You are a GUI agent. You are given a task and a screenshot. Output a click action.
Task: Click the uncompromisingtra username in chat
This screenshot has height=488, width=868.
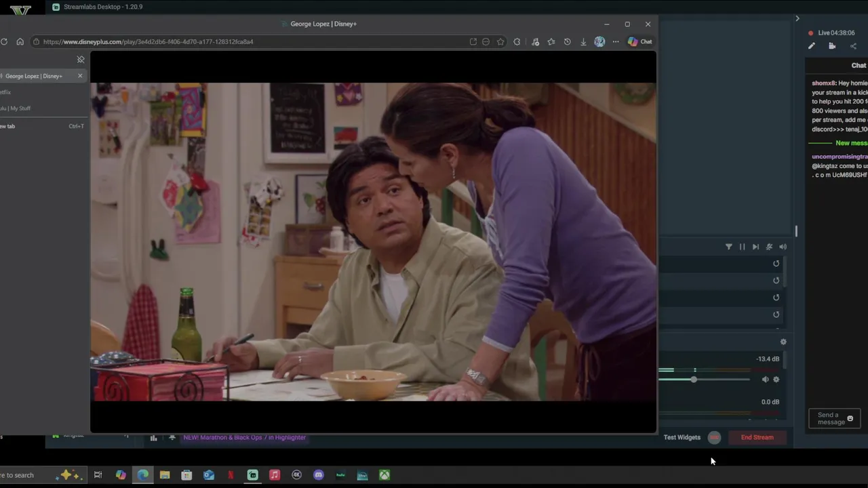[840, 157]
